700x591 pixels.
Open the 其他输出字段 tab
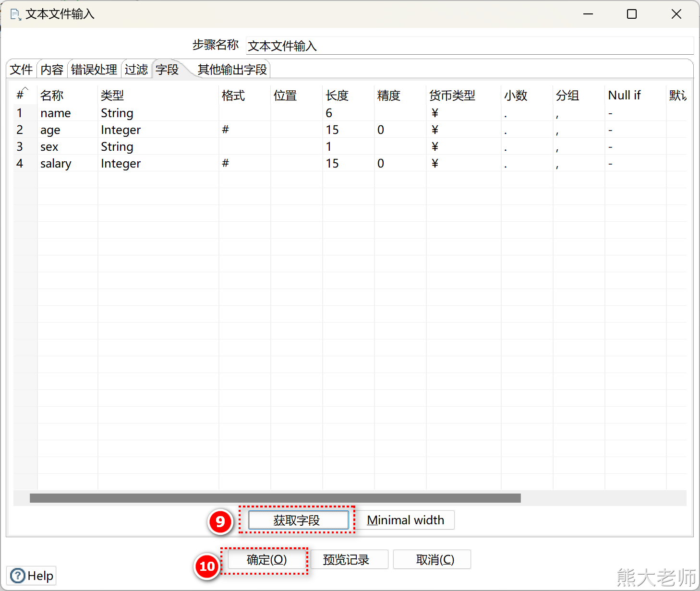click(x=232, y=70)
